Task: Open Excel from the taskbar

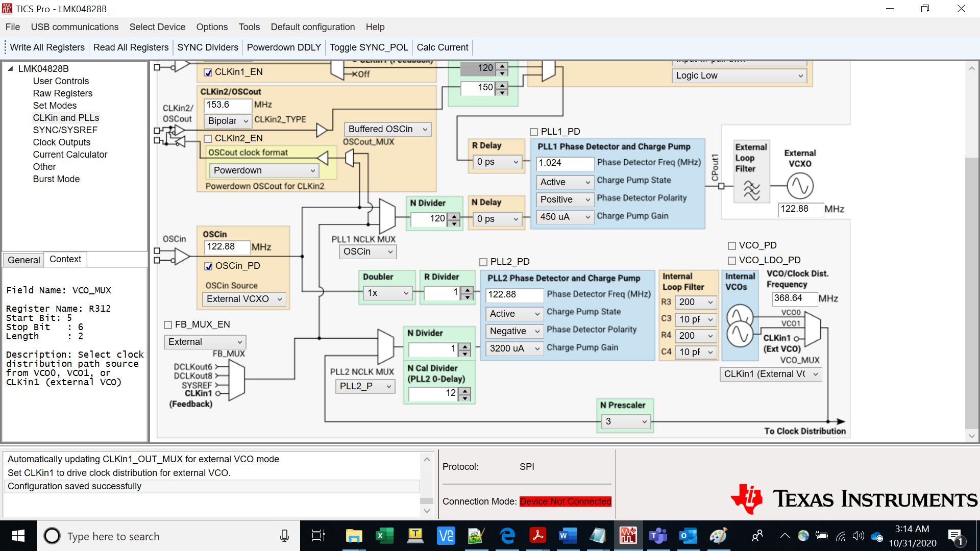Action: (x=384, y=536)
